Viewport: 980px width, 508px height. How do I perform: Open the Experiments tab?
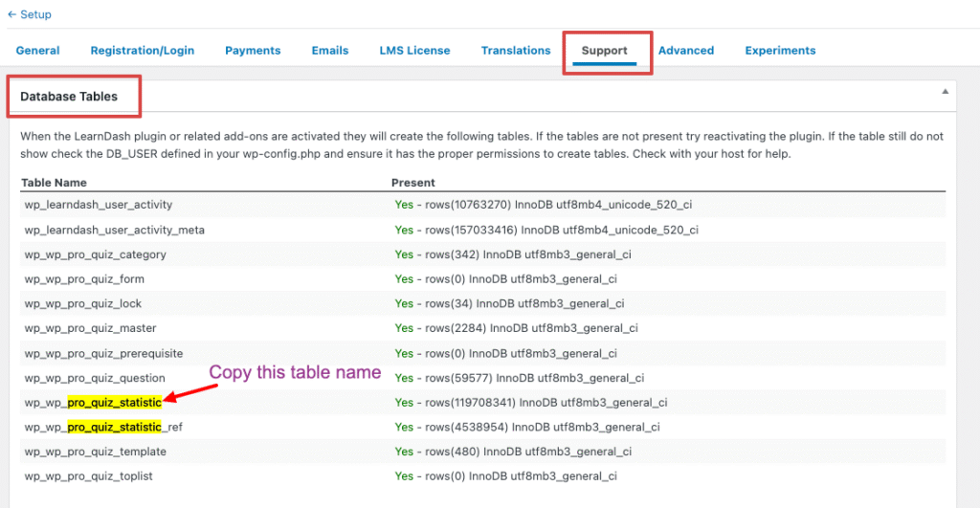click(780, 51)
